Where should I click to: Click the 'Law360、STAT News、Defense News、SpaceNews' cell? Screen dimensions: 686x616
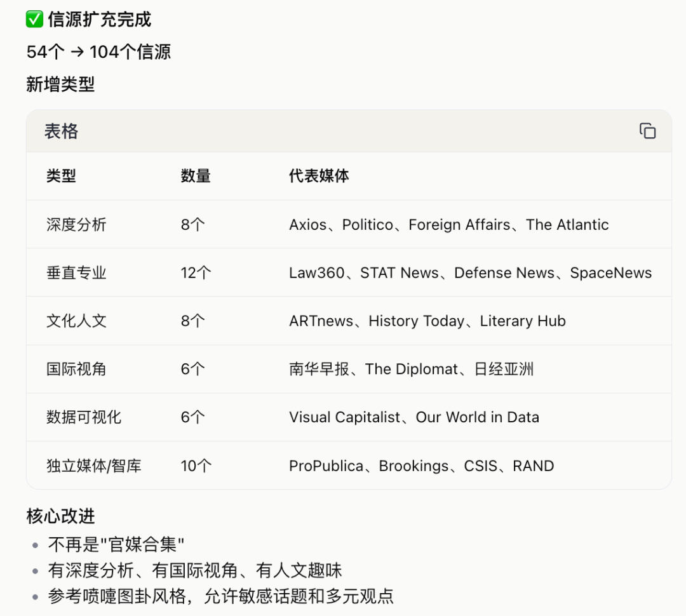pos(470,272)
